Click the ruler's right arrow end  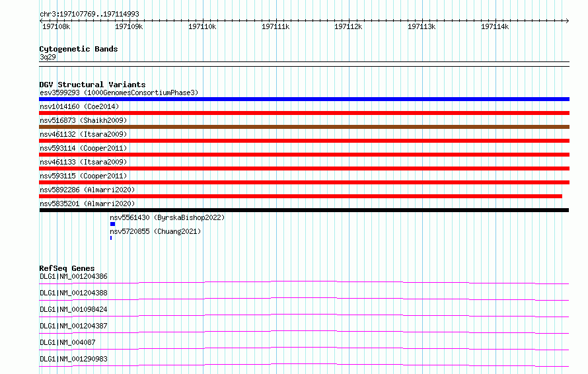568,21
